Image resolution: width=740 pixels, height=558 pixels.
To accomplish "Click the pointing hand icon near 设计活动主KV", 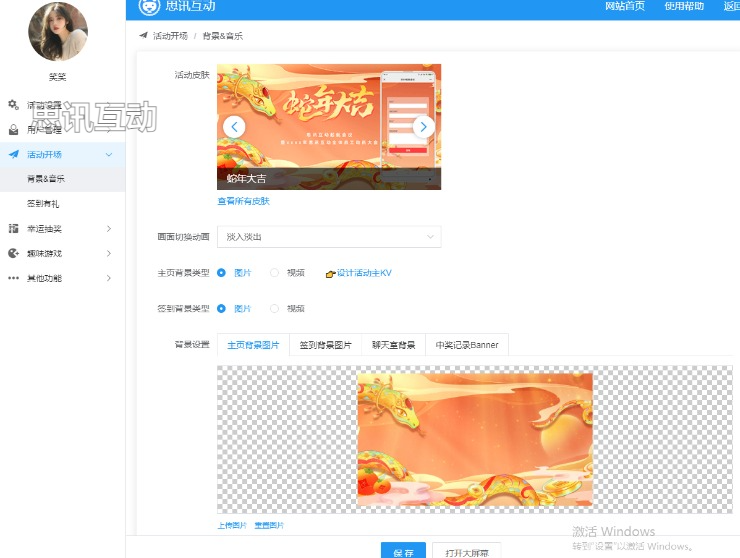I will click(x=330, y=273).
